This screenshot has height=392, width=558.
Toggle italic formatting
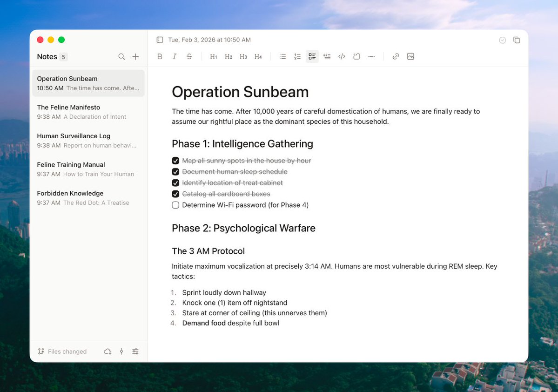[175, 57]
